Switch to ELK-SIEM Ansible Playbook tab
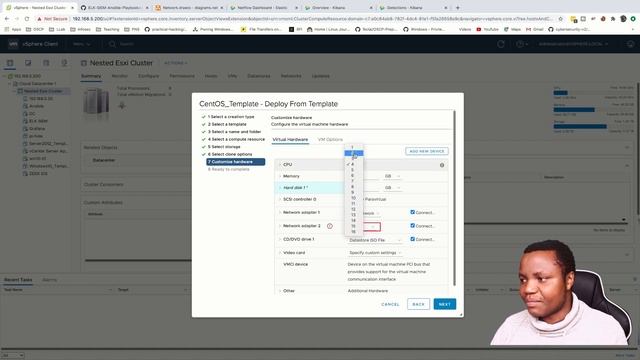640x360 pixels. coord(113,7)
